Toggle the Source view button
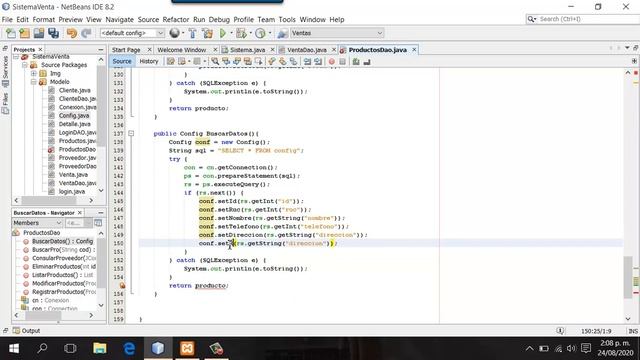640x360 pixels. click(122, 61)
